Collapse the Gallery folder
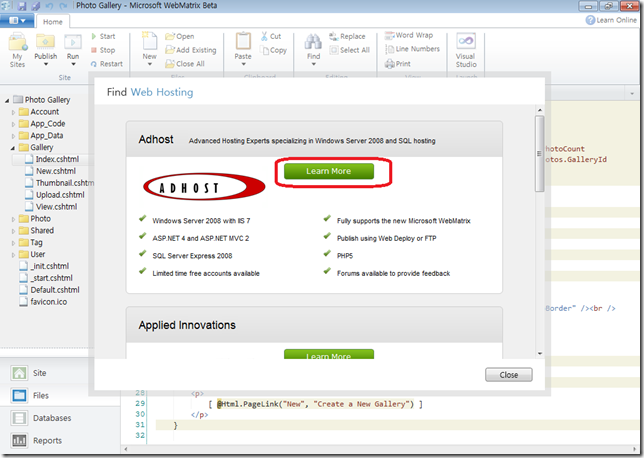644x458 pixels. (13, 148)
